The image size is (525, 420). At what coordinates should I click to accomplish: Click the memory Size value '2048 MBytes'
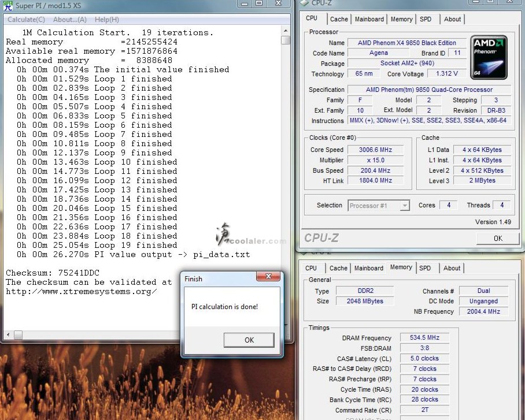[365, 301]
